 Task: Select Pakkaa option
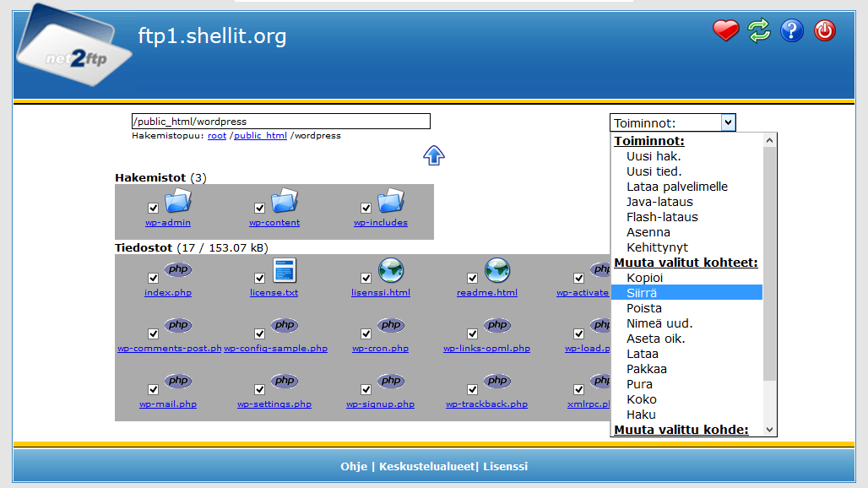point(686,369)
